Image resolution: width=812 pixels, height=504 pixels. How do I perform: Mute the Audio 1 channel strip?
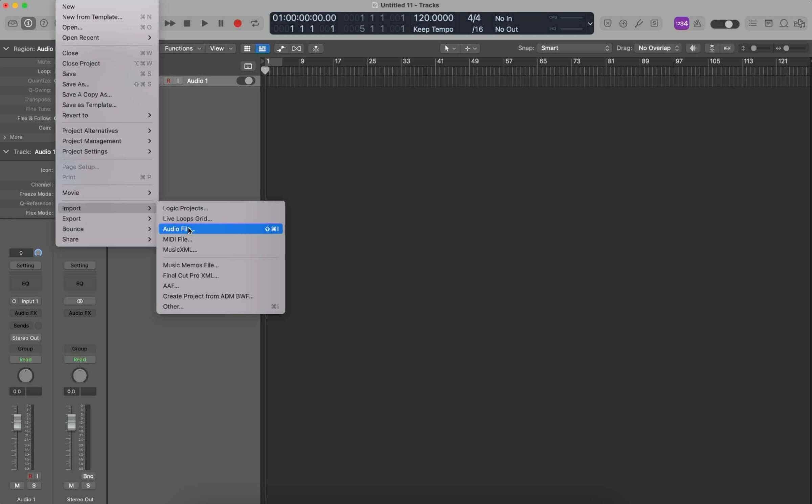pyautogui.click(x=17, y=485)
